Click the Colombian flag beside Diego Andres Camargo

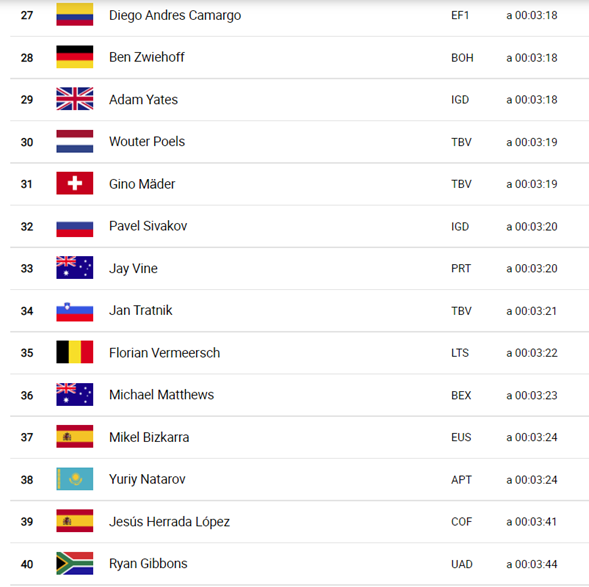point(75,15)
